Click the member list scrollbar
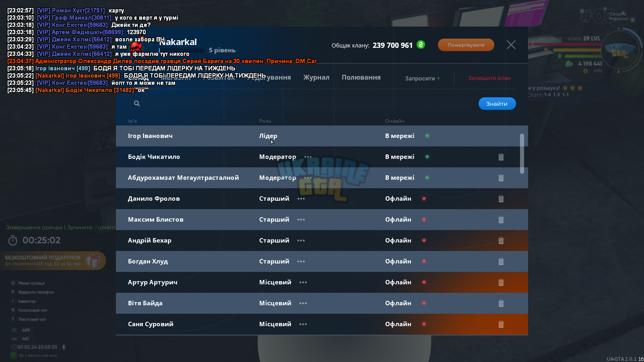 [522, 154]
